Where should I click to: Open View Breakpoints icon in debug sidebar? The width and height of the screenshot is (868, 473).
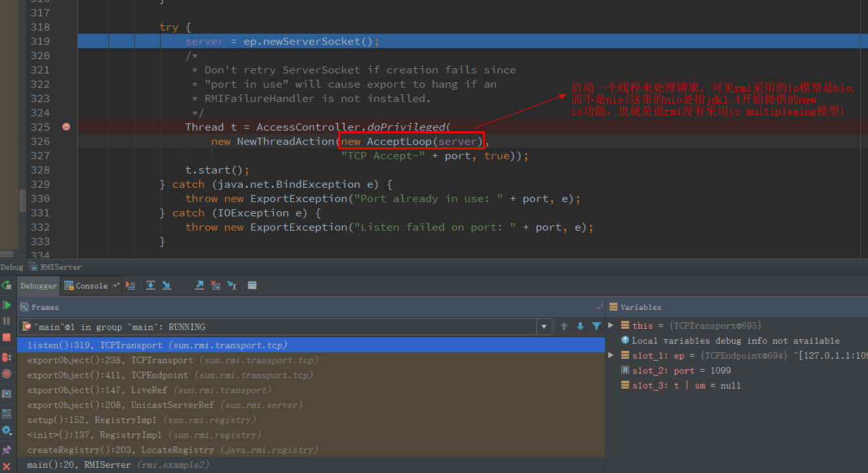click(6, 357)
